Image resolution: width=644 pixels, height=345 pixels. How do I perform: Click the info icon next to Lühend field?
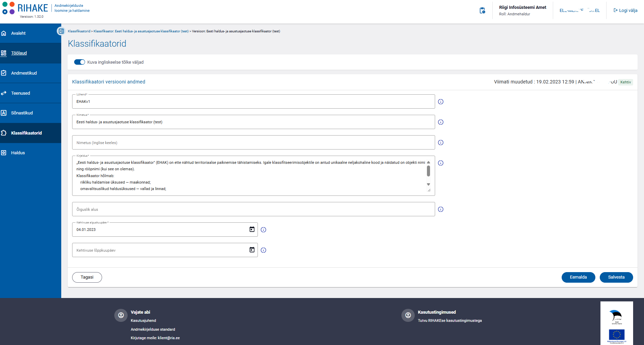pos(441,102)
